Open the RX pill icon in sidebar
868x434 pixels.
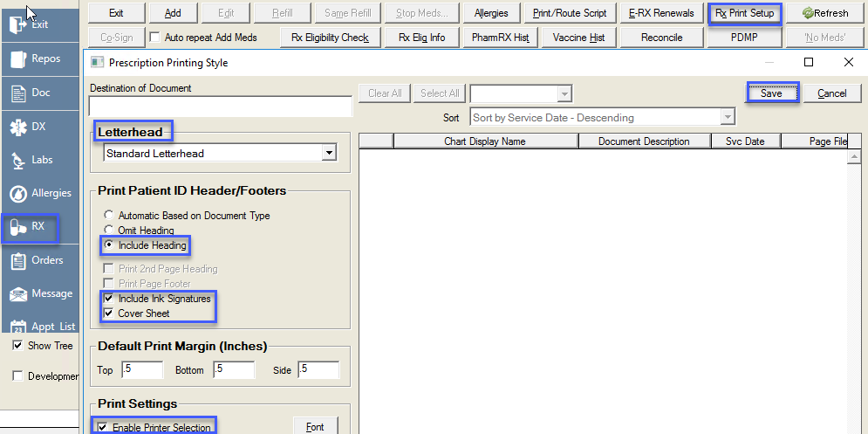17,228
